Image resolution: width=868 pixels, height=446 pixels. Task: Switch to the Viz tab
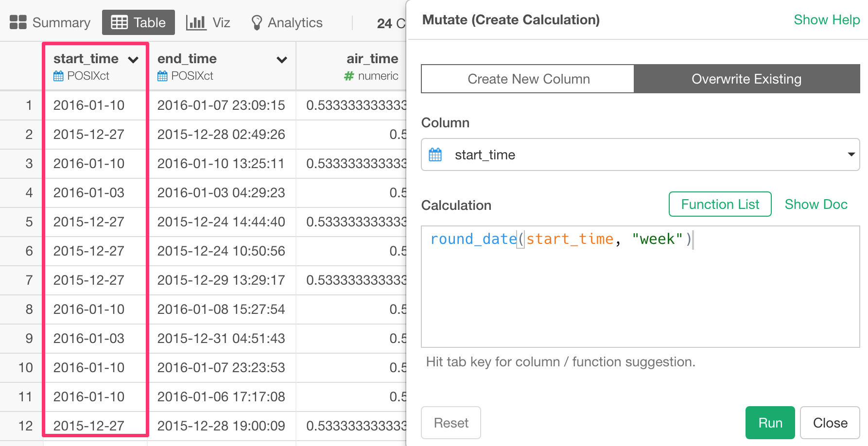(208, 22)
